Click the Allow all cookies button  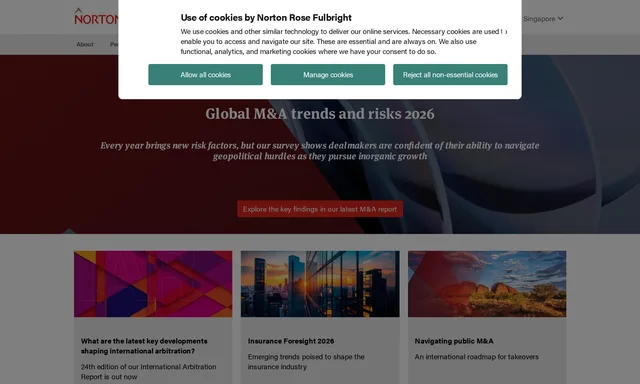(205, 75)
